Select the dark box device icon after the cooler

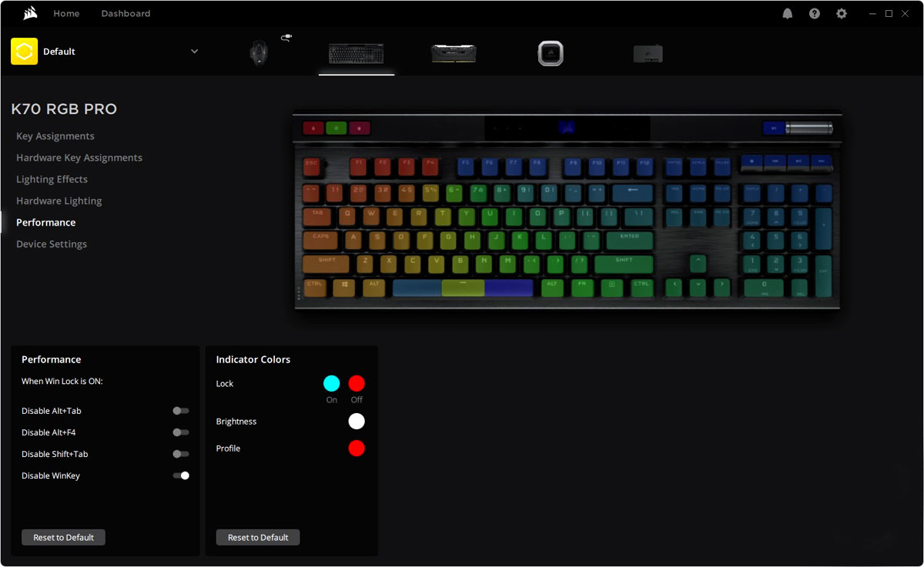[648, 54]
